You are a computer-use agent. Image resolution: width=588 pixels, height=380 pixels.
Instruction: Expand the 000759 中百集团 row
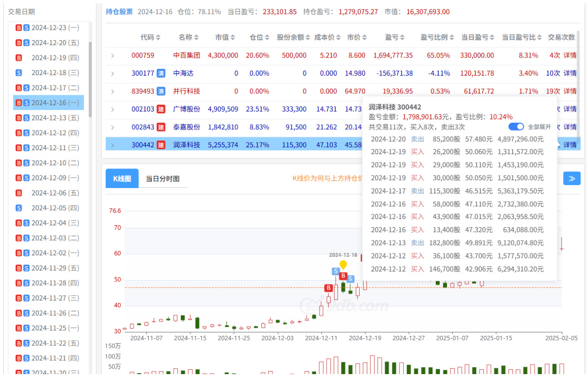(x=112, y=55)
